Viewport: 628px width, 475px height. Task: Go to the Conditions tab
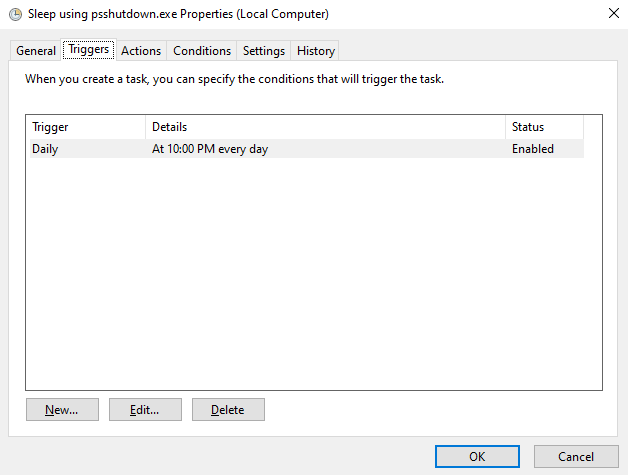(x=202, y=51)
